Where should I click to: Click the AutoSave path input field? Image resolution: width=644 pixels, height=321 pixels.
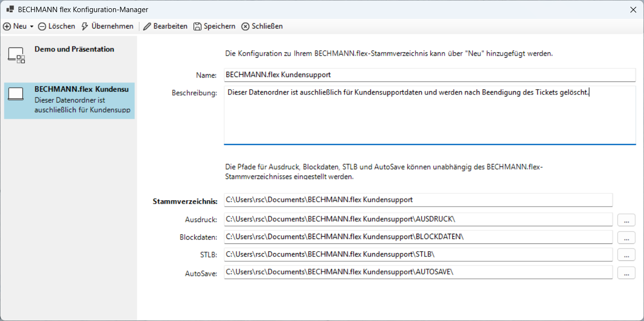point(418,272)
